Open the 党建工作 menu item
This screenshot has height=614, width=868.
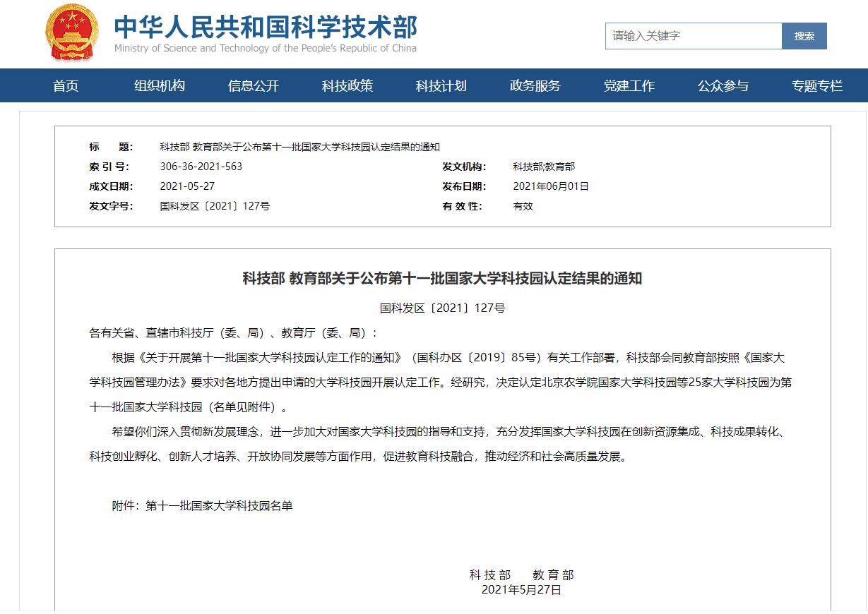[x=629, y=86]
